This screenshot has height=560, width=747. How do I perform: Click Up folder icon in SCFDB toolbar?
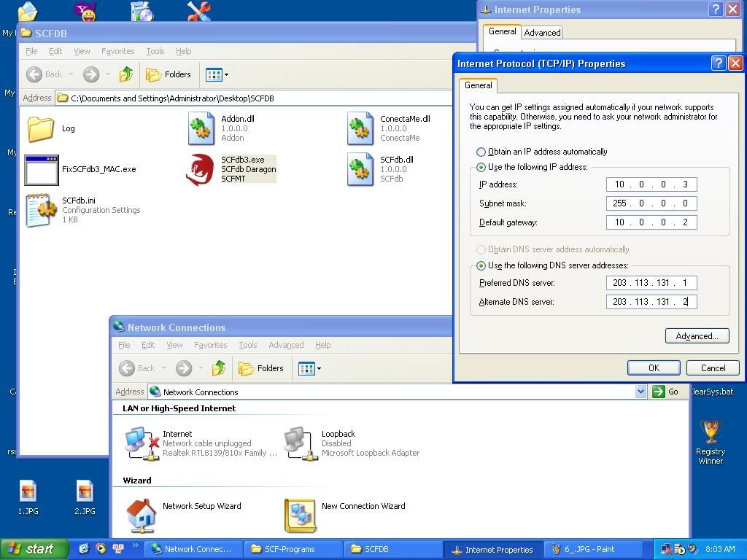click(126, 74)
